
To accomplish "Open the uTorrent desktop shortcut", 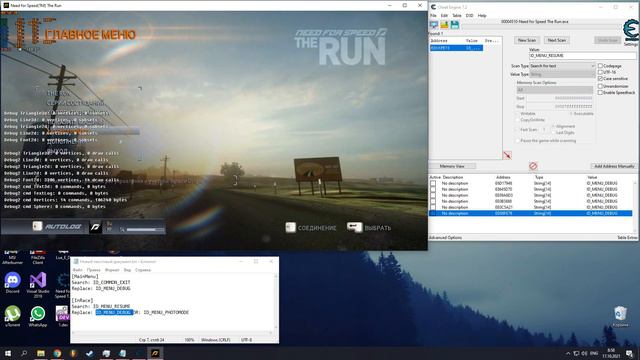I will click(x=13, y=316).
